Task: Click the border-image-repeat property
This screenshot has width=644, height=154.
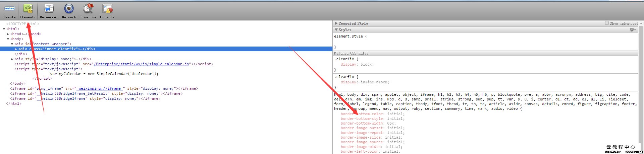Action: (373, 133)
